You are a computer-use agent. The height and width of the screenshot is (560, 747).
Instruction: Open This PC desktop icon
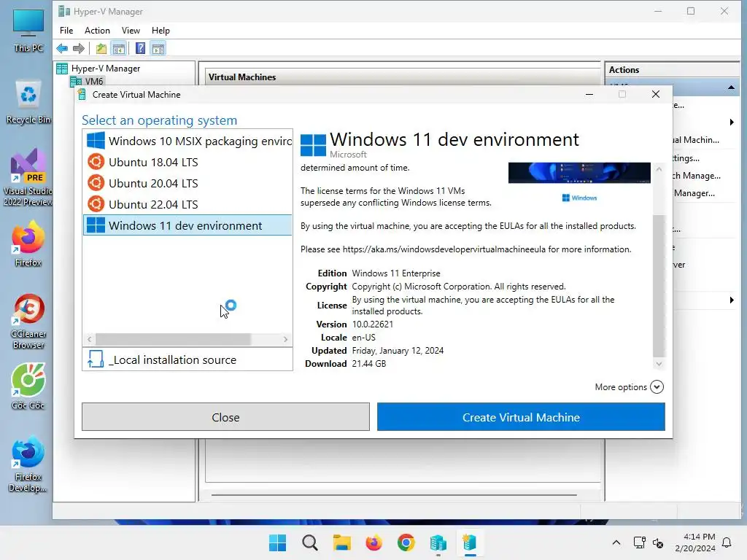28,31
